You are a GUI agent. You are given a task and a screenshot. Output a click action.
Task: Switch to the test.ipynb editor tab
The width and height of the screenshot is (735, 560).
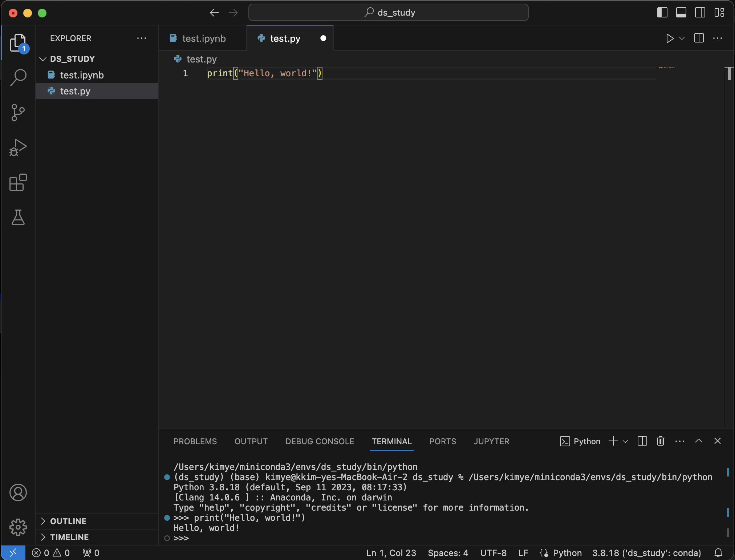(x=203, y=38)
